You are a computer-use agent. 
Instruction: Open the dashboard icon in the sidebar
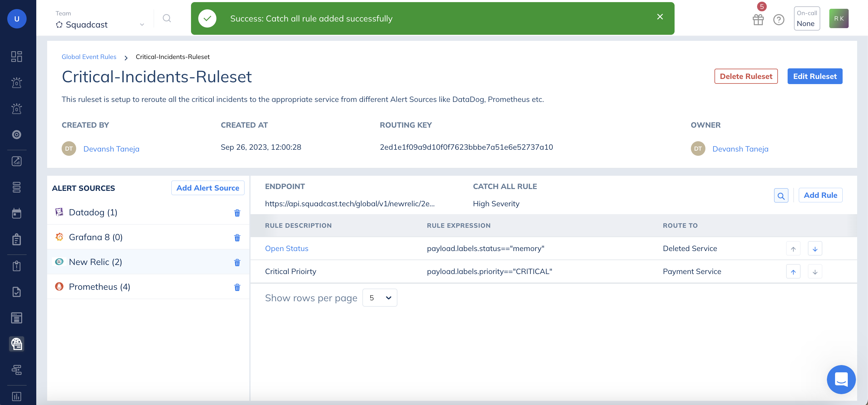[17, 56]
